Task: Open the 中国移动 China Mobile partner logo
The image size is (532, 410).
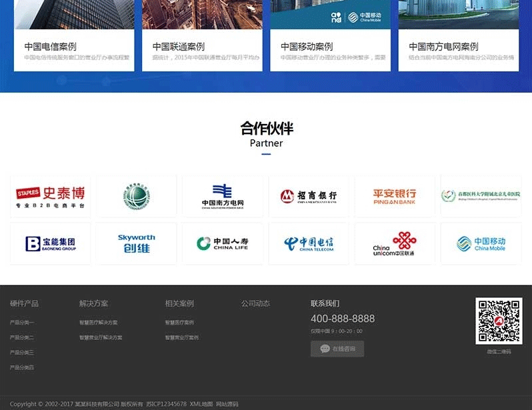Action: click(x=481, y=243)
